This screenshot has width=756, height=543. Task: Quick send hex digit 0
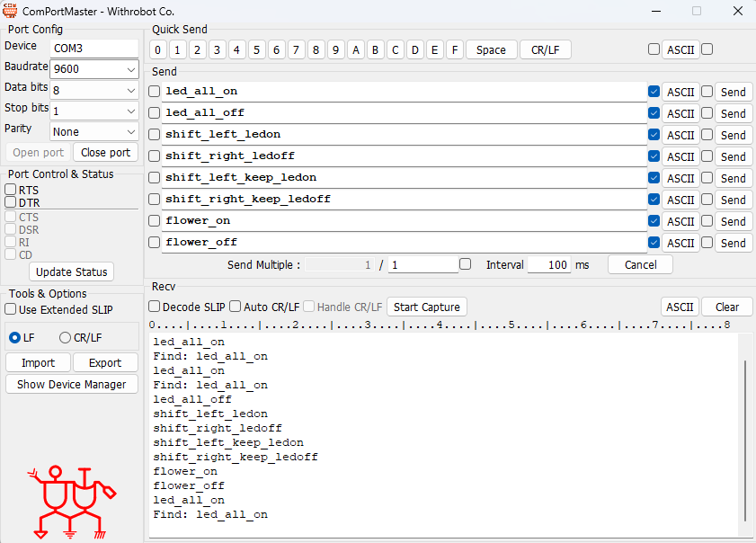click(157, 49)
